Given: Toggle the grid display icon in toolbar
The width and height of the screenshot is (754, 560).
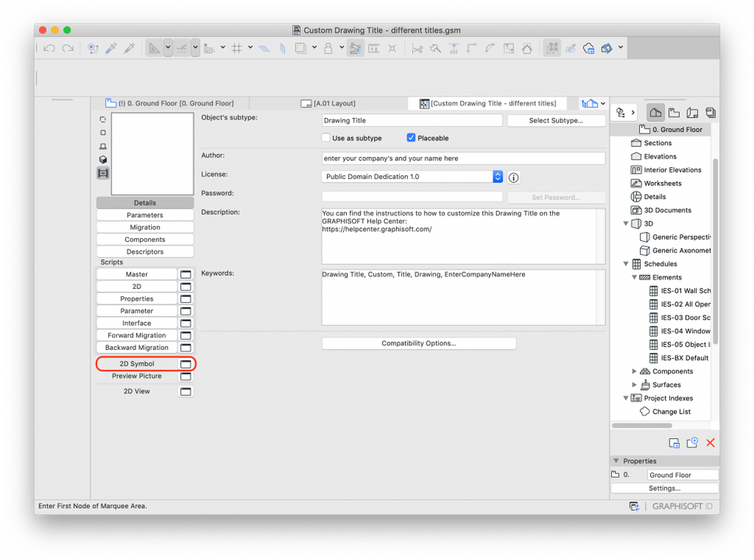Looking at the screenshot, I should click(x=236, y=48).
